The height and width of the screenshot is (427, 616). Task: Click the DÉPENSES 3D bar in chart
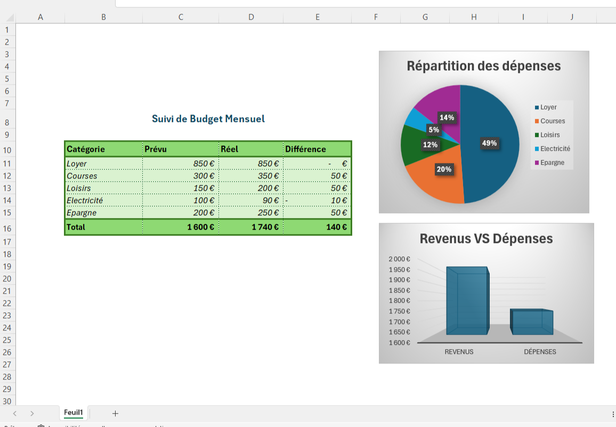(x=531, y=322)
